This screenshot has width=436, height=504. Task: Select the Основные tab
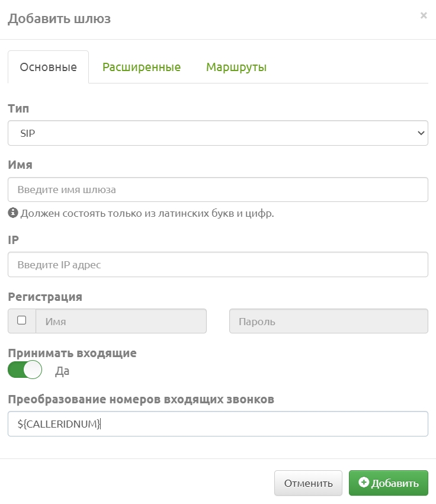(x=48, y=67)
